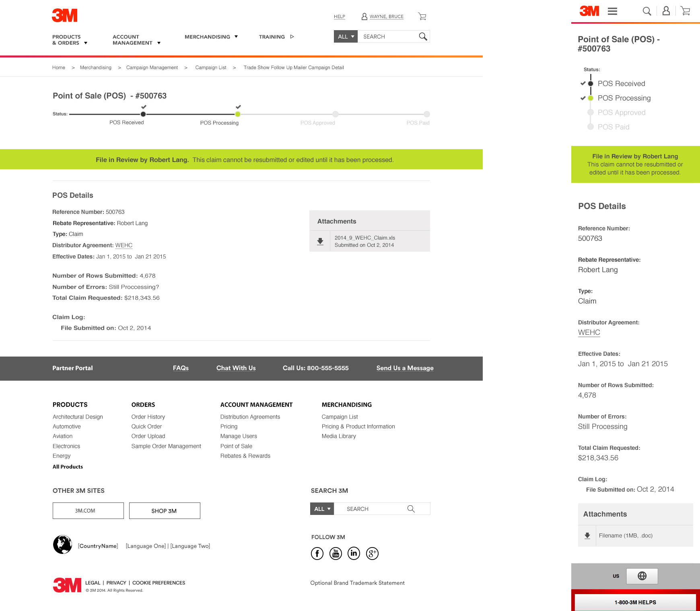This screenshot has width=700, height=611.
Task: Tap the mobile WEHC agreement link
Action: point(589,332)
